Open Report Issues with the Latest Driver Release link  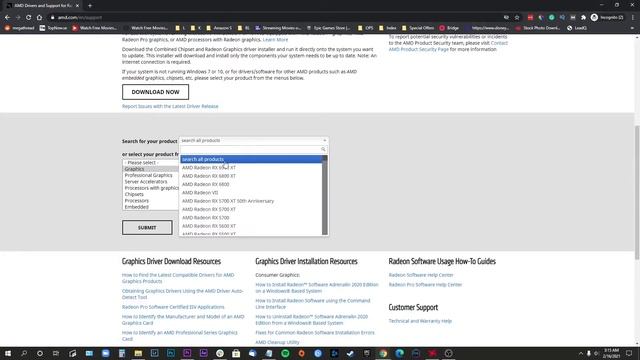pyautogui.click(x=170, y=106)
